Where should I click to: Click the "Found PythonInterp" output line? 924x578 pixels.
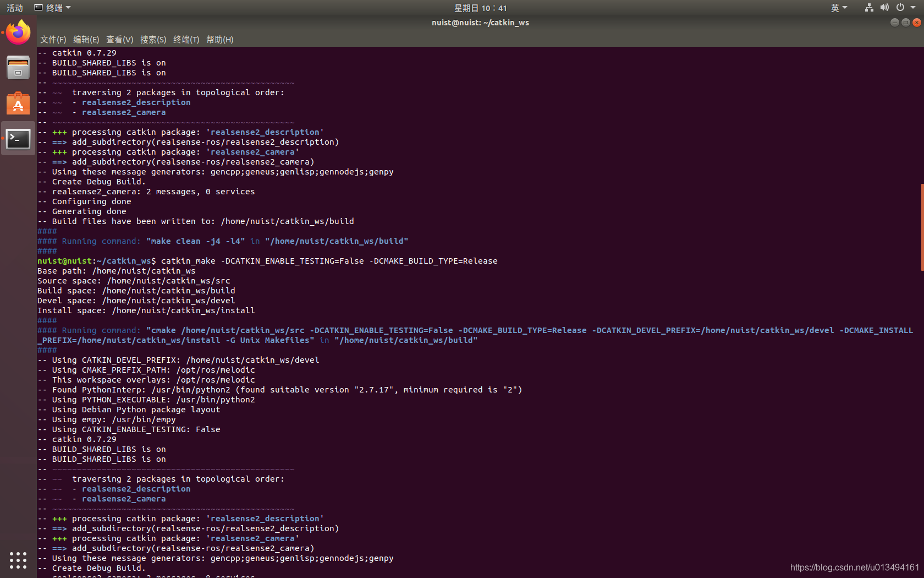pos(280,390)
